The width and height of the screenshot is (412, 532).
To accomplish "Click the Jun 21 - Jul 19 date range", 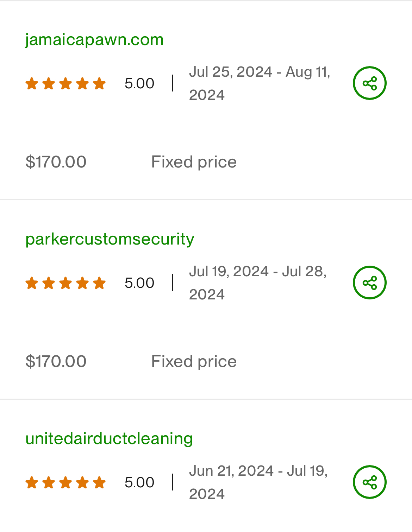I will point(258,482).
